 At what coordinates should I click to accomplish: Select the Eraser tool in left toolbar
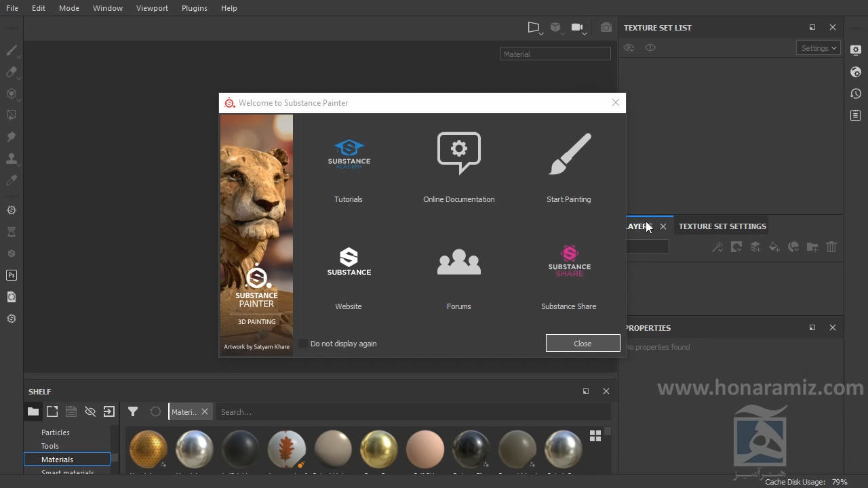point(12,72)
